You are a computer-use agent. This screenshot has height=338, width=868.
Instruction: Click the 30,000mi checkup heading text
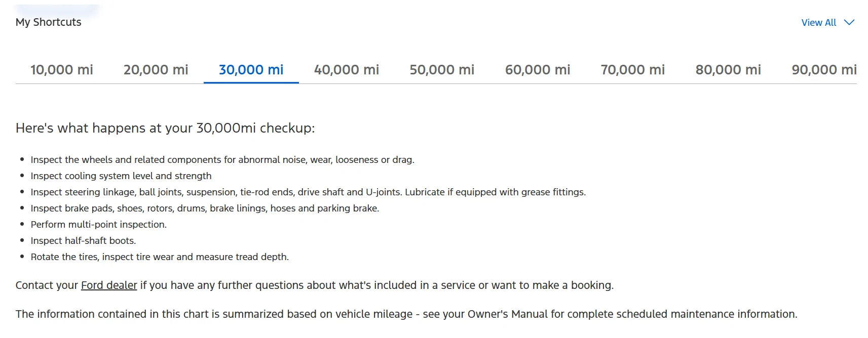pyautogui.click(x=165, y=128)
